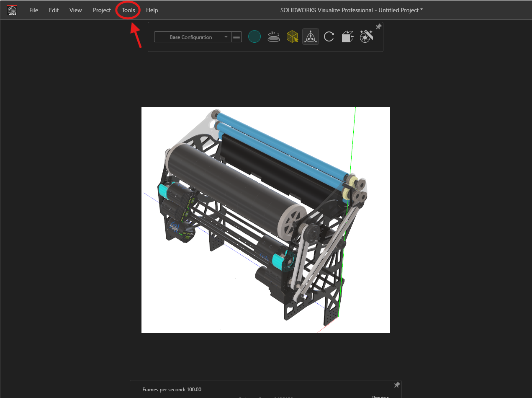
Task: Open the Edit menu
Action: click(x=54, y=10)
